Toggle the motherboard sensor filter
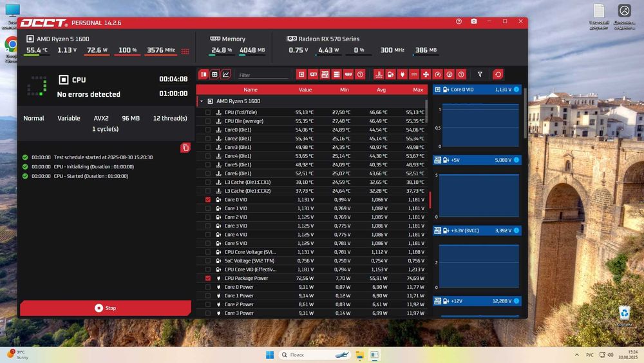 (x=325, y=74)
